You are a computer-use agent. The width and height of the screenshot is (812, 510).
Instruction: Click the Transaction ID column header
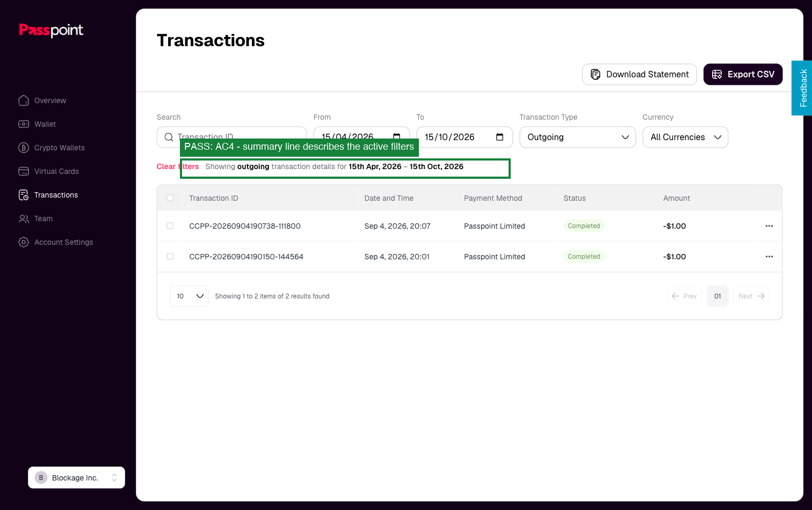[214, 198]
